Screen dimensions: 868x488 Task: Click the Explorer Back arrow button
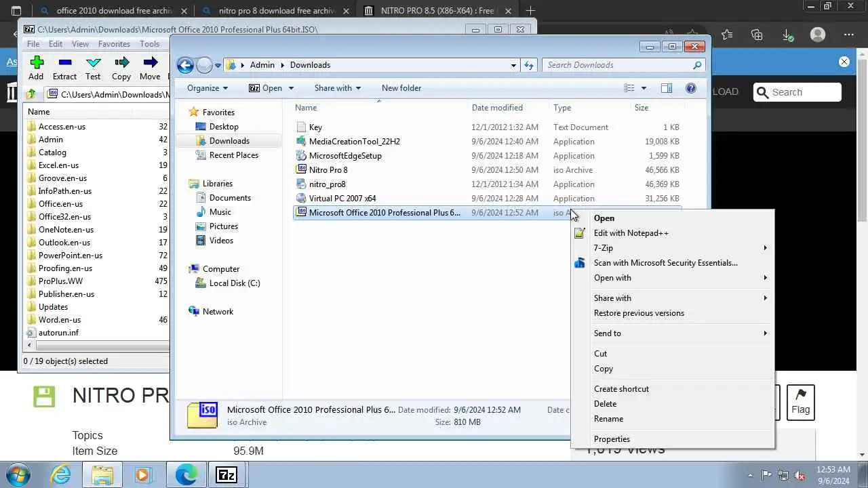[x=185, y=65]
